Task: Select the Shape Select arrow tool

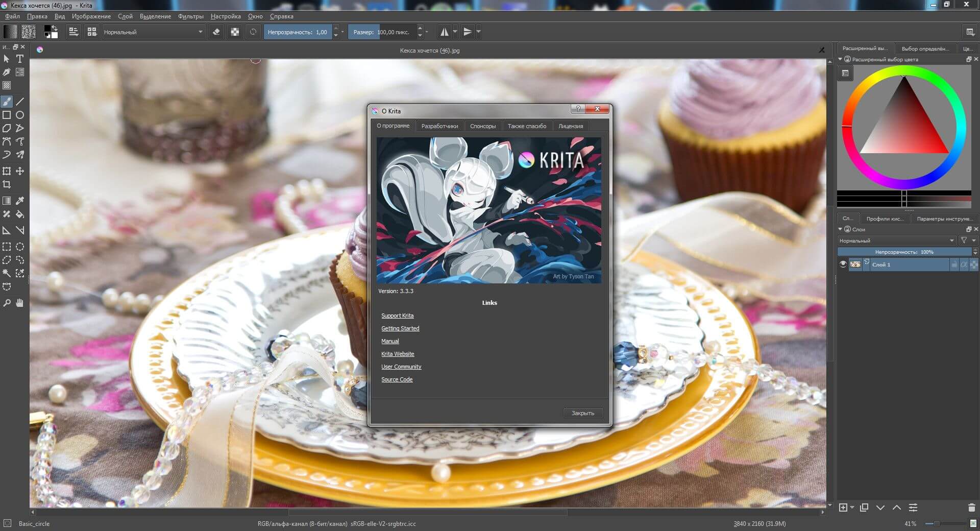Action: (x=7, y=59)
